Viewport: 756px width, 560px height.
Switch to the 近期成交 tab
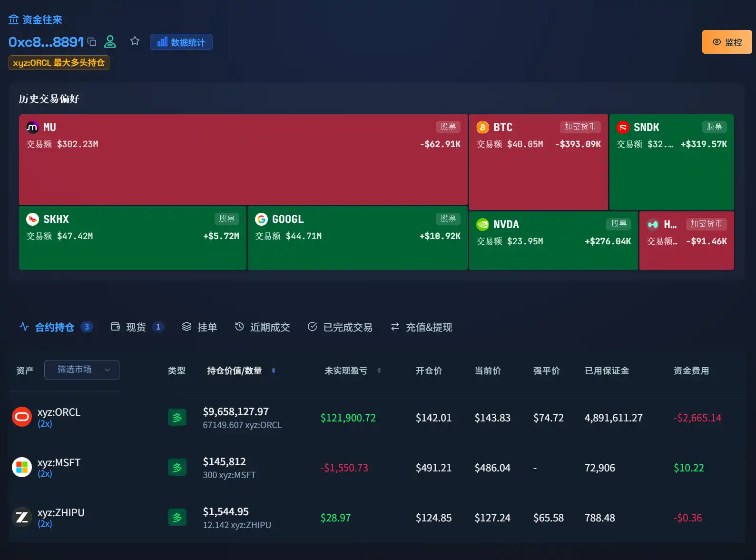click(x=262, y=327)
